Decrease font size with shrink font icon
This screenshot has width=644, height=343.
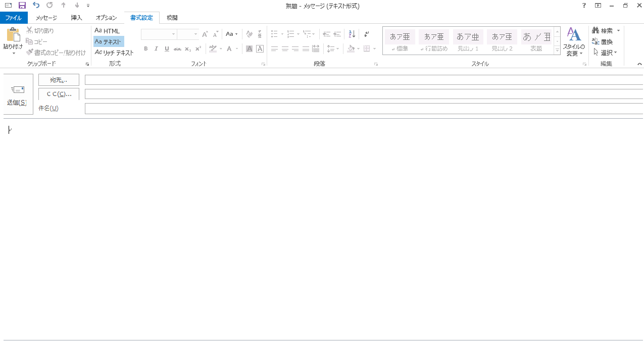pos(216,34)
